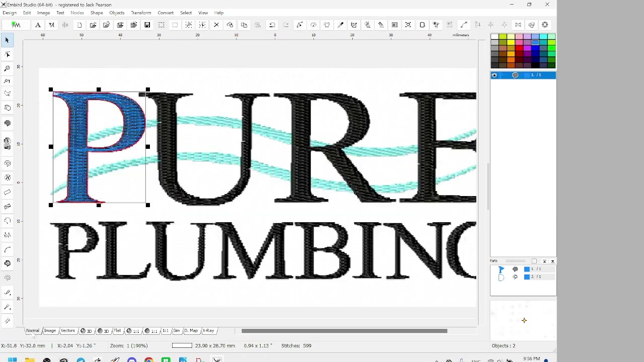Open the Shape menu
Screen dimensions: 644x362
pyautogui.click(x=97, y=13)
